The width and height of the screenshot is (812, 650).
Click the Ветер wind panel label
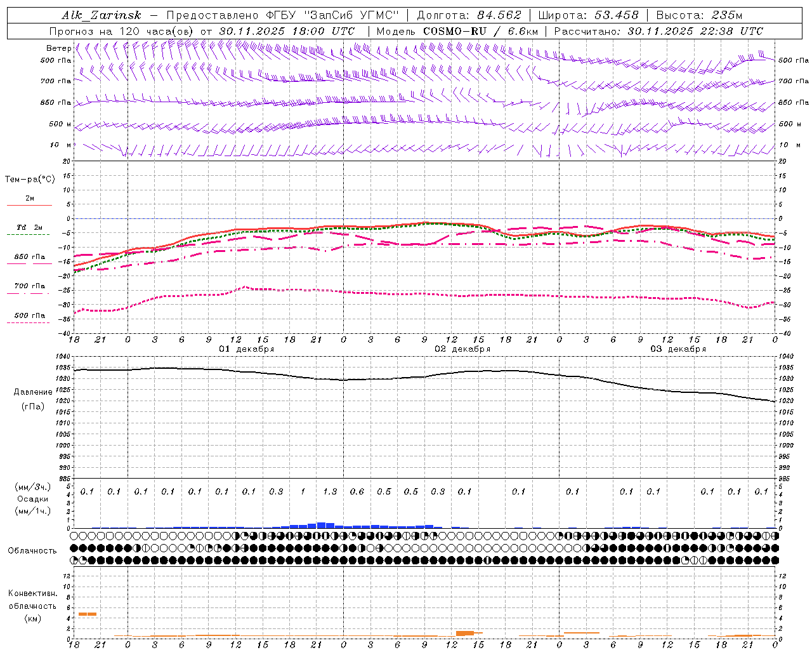59,48
